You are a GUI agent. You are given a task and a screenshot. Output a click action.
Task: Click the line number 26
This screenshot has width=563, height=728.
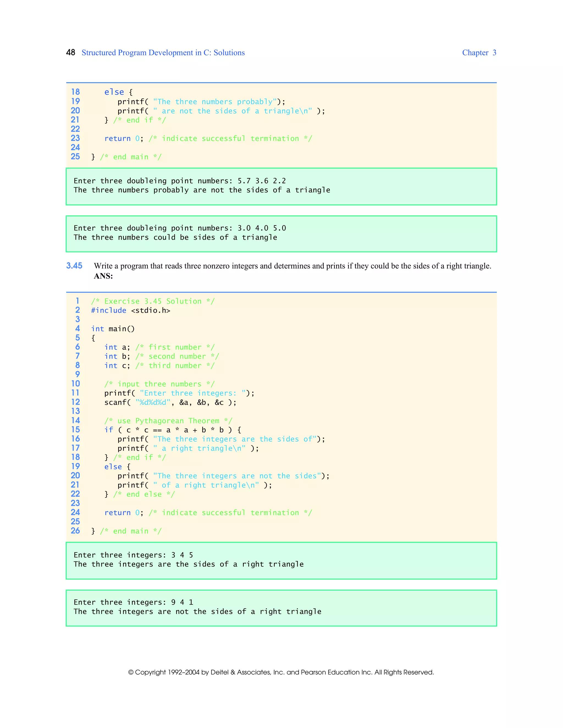coord(75,531)
